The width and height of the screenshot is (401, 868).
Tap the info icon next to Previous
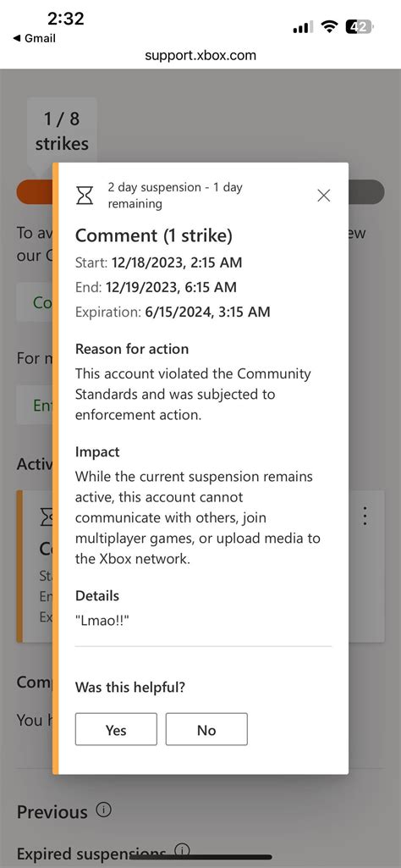coord(103,810)
